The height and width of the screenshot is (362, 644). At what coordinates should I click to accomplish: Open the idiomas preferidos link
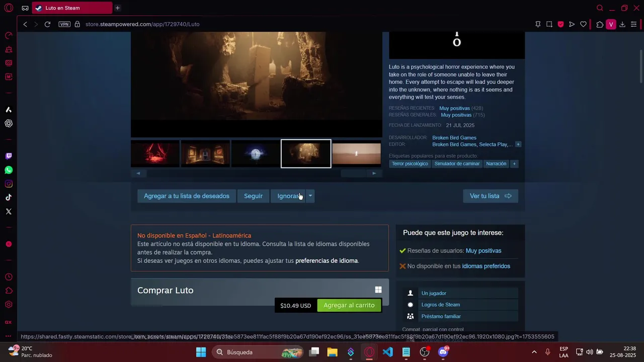click(x=486, y=266)
